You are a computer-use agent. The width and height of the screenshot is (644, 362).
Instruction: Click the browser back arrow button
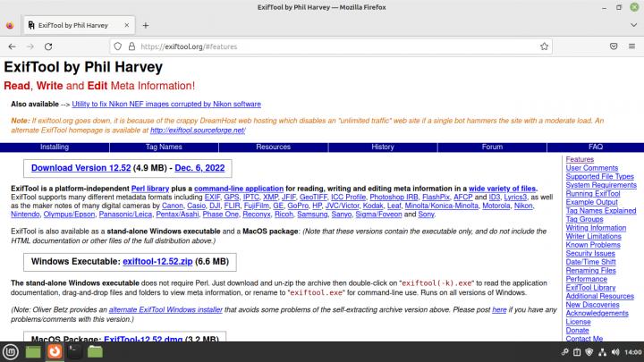coord(12,46)
